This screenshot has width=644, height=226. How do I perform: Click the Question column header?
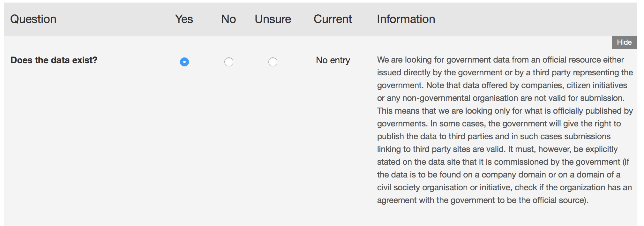click(33, 19)
